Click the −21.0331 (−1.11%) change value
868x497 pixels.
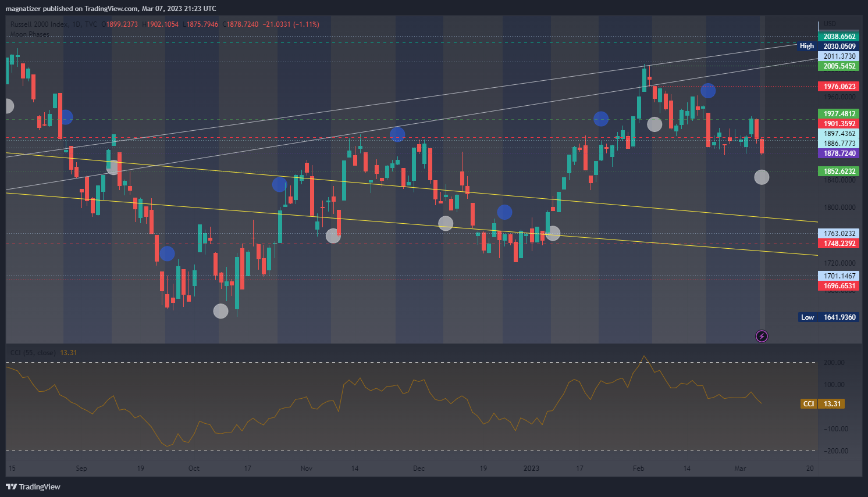291,24
